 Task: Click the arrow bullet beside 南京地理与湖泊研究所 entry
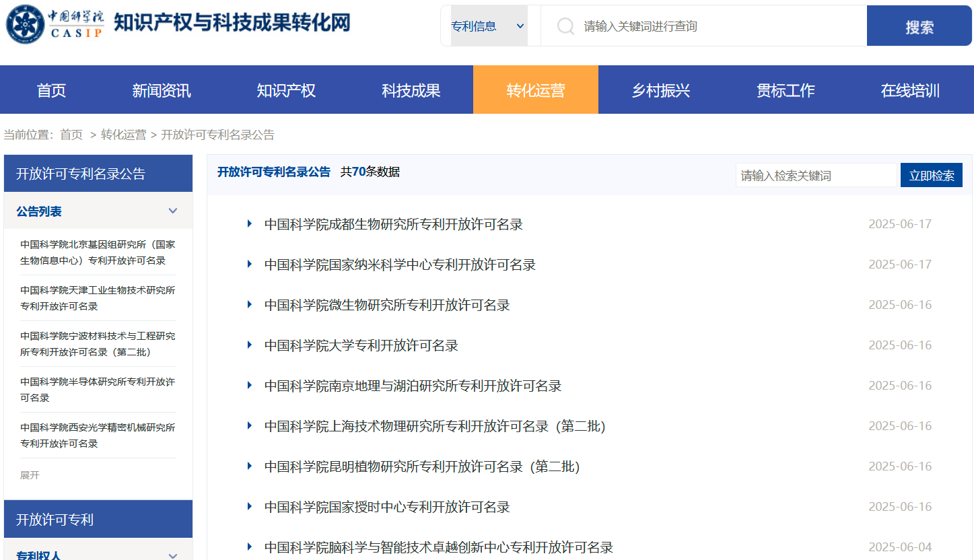(x=250, y=385)
